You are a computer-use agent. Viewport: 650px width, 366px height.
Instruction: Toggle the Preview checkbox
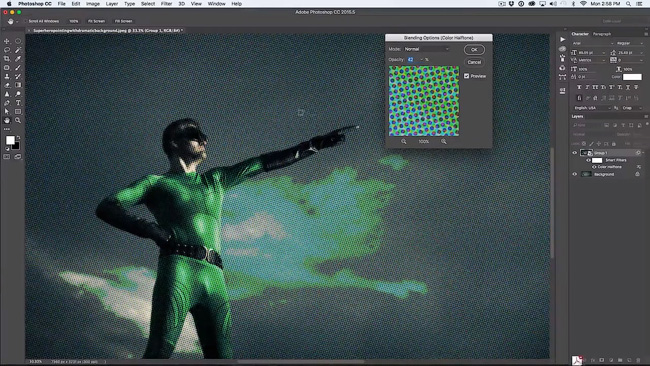pos(467,76)
